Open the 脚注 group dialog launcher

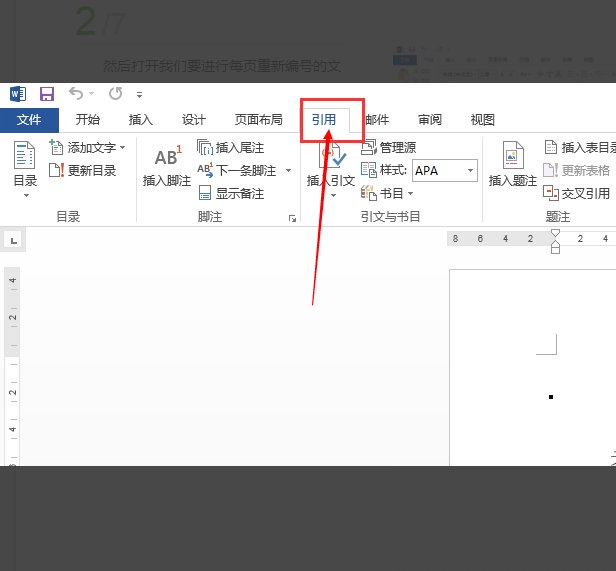pos(292,218)
